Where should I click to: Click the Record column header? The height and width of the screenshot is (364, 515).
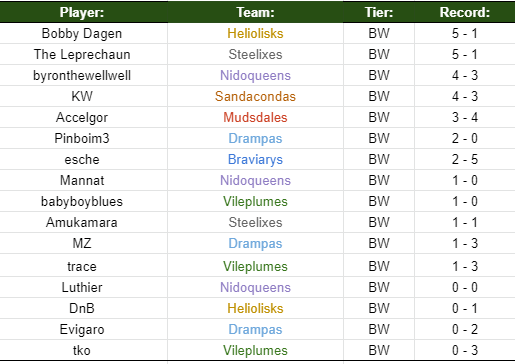(465, 12)
